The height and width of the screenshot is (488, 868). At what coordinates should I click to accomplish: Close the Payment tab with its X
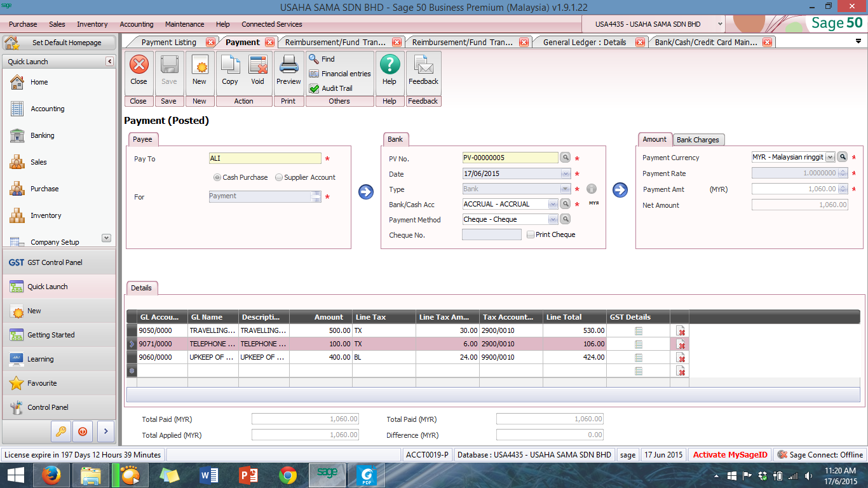click(269, 42)
